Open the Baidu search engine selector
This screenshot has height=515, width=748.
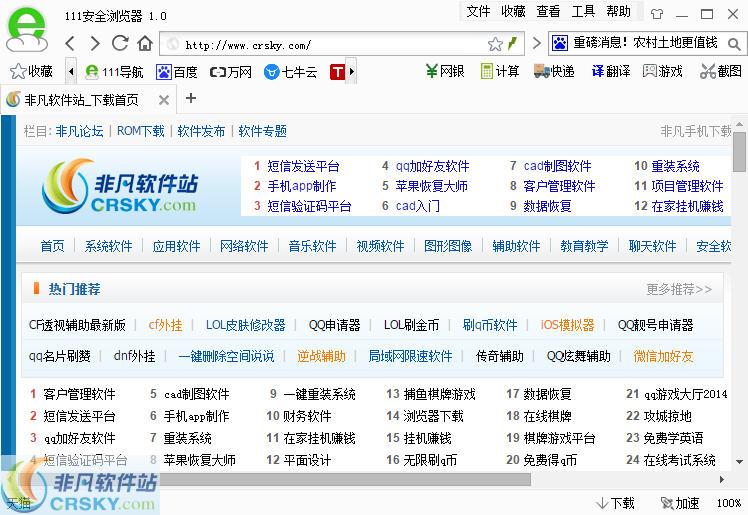pos(560,43)
